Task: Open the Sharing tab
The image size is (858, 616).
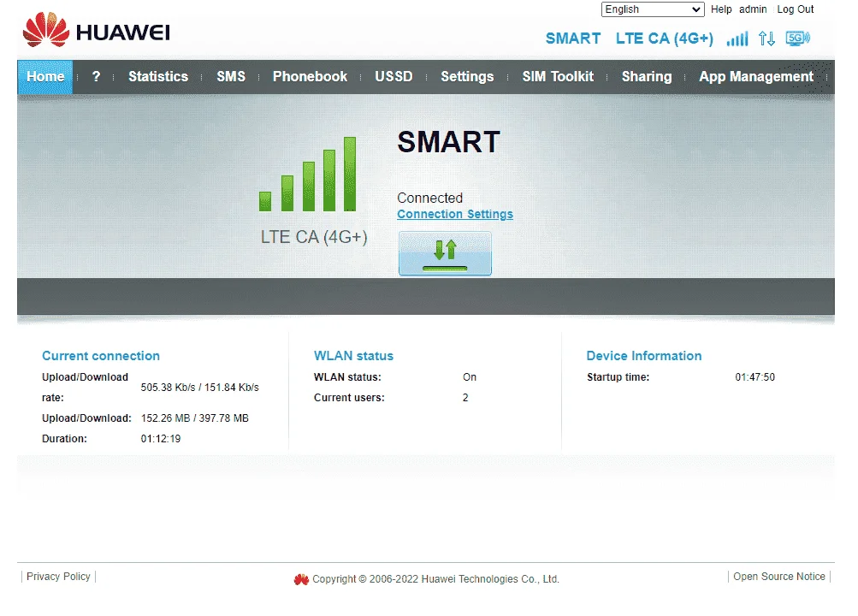Action: (x=646, y=77)
